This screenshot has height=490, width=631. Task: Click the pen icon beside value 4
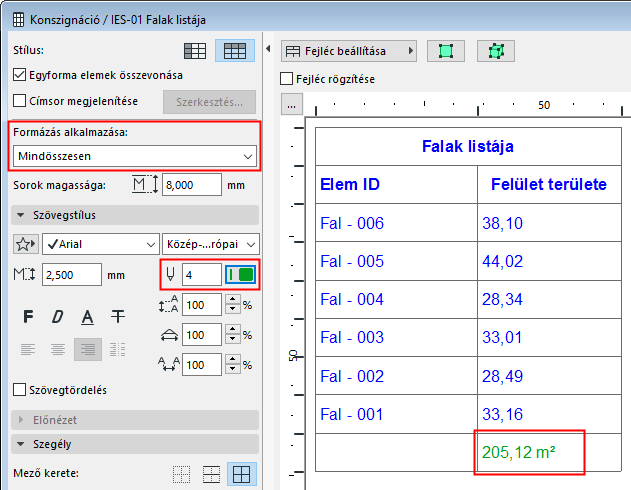pos(171,274)
